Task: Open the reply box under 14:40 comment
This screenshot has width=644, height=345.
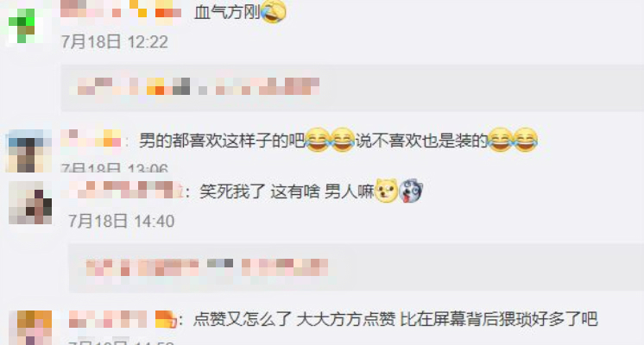Action: (356, 267)
